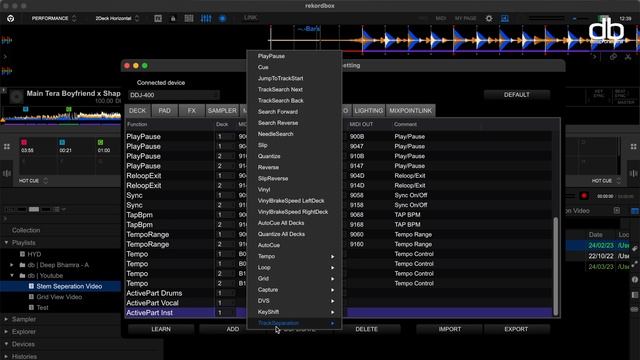Viewport: 640px width, 360px height.
Task: Click the blue display panel icon
Action: click(x=505, y=18)
